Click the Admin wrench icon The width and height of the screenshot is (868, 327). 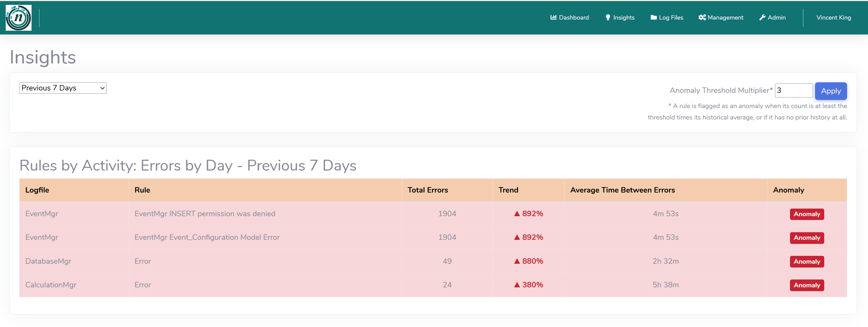click(x=762, y=17)
